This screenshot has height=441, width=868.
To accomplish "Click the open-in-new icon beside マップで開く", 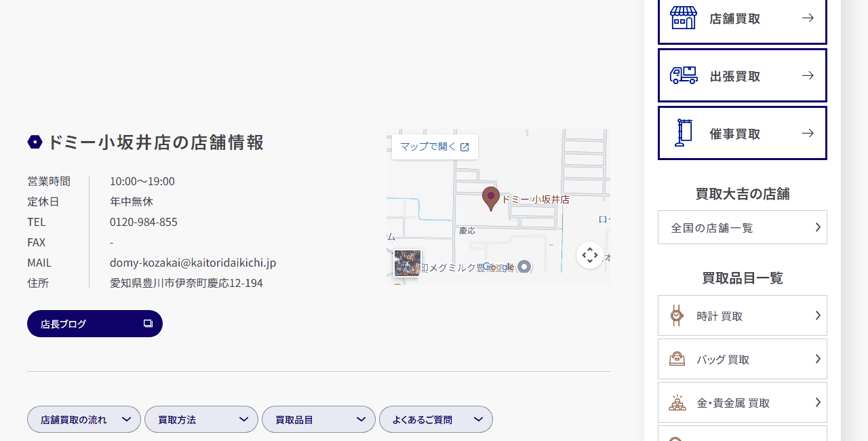I will 465,147.
